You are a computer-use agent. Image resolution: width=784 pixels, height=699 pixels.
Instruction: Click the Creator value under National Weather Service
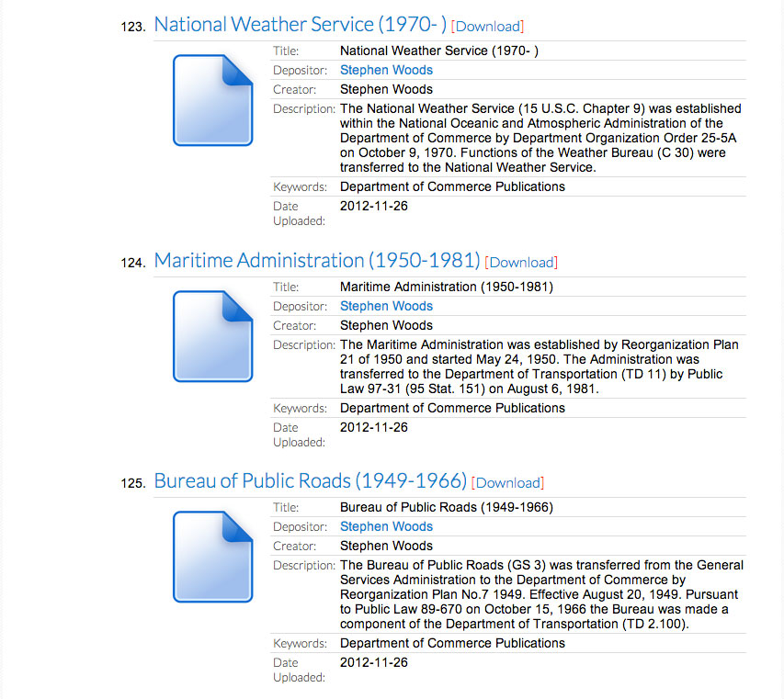pos(386,89)
